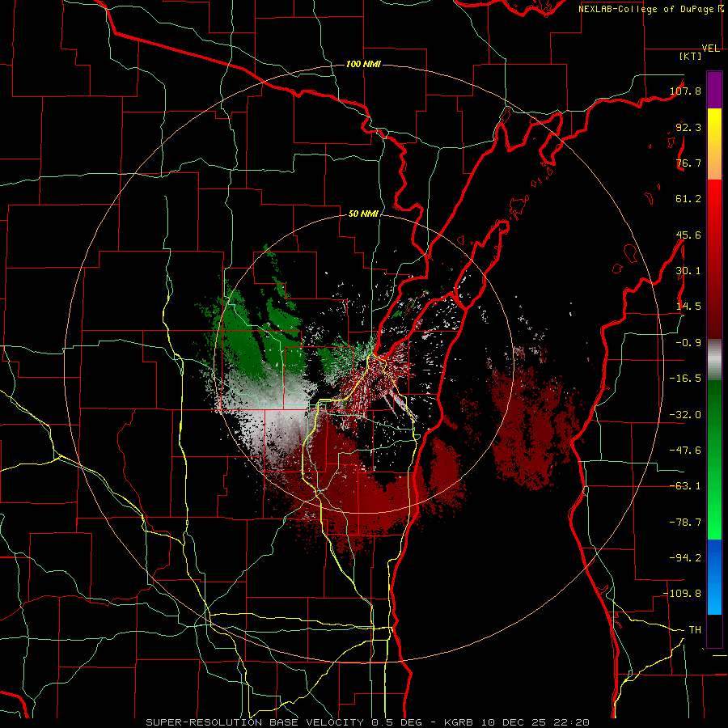Image resolution: width=728 pixels, height=728 pixels.
Task: Select the -47.6 legend value
Action: [685, 451]
